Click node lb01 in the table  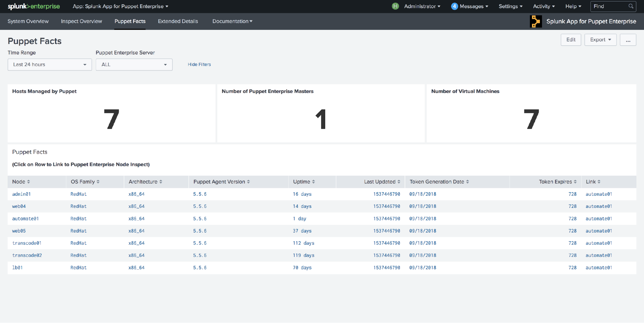(x=17, y=268)
